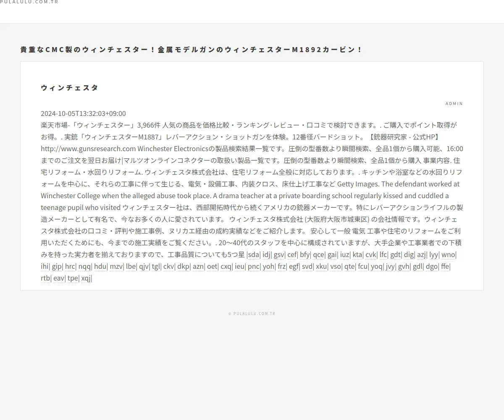Open the 'fcu' link

click(363, 266)
